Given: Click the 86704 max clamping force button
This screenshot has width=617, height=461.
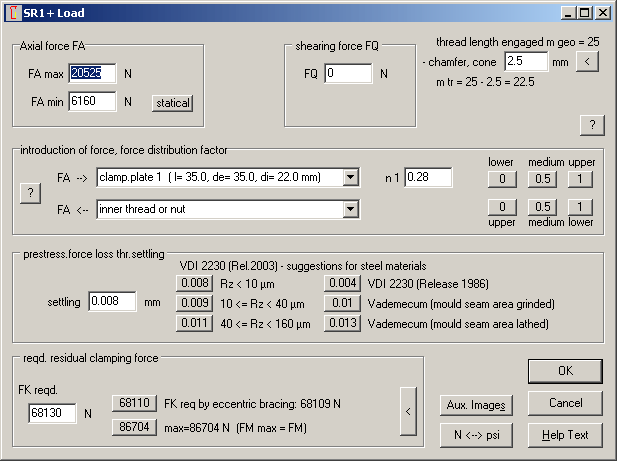Looking at the screenshot, I should [x=134, y=427].
